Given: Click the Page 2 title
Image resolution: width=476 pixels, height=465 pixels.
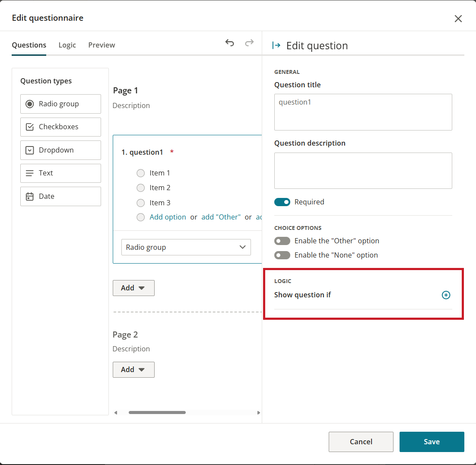Looking at the screenshot, I should [x=125, y=334].
